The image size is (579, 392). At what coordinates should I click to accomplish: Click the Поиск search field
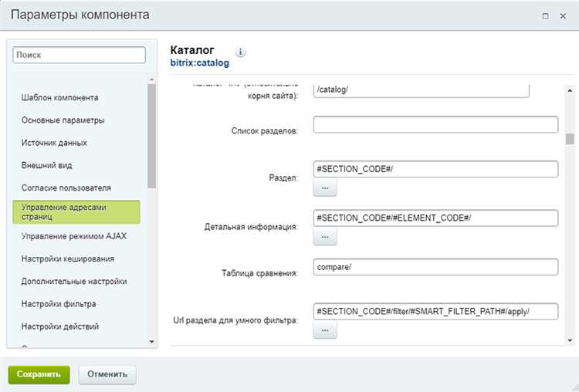79,55
